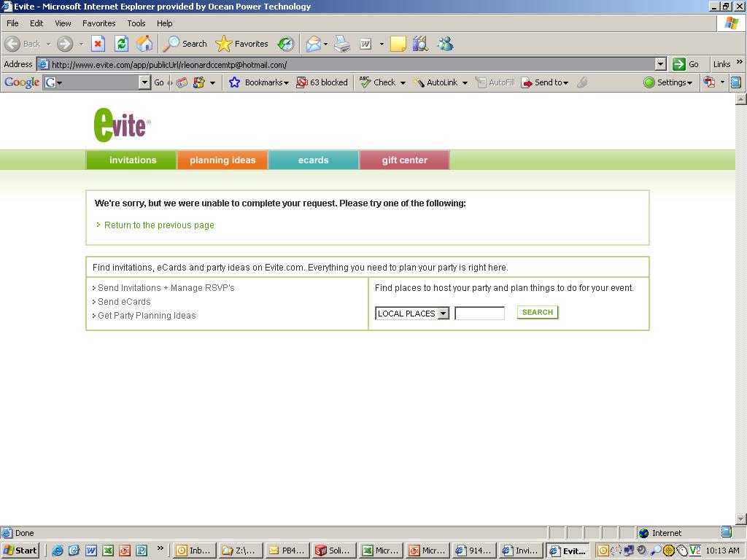This screenshot has width=747, height=560.
Task: Switch to the planning ideas tab
Action: click(x=222, y=160)
